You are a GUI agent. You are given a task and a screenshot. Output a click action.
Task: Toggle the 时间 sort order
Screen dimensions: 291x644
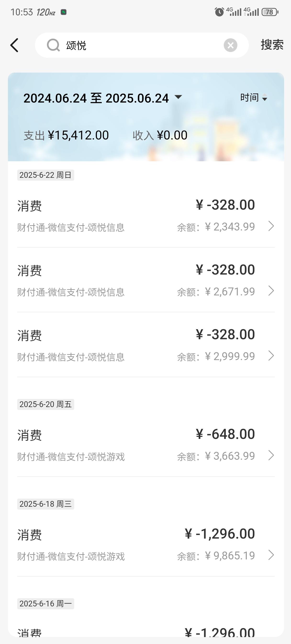pos(254,98)
